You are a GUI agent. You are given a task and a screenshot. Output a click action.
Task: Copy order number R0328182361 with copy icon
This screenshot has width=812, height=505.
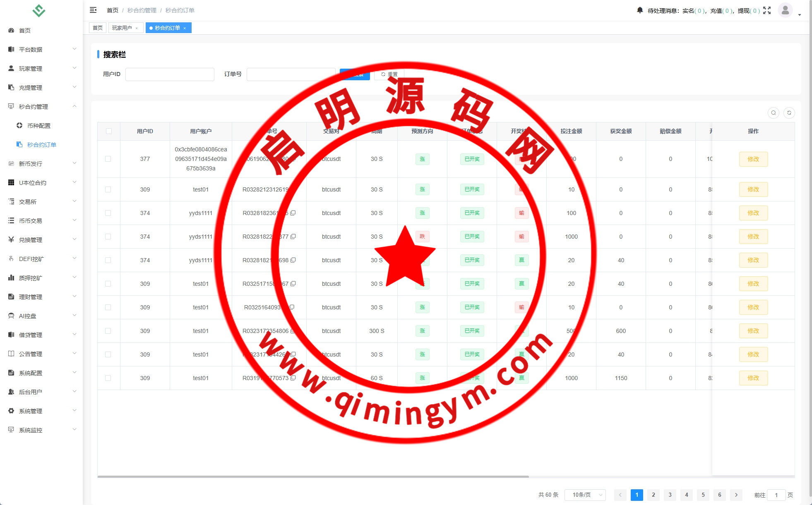(293, 213)
